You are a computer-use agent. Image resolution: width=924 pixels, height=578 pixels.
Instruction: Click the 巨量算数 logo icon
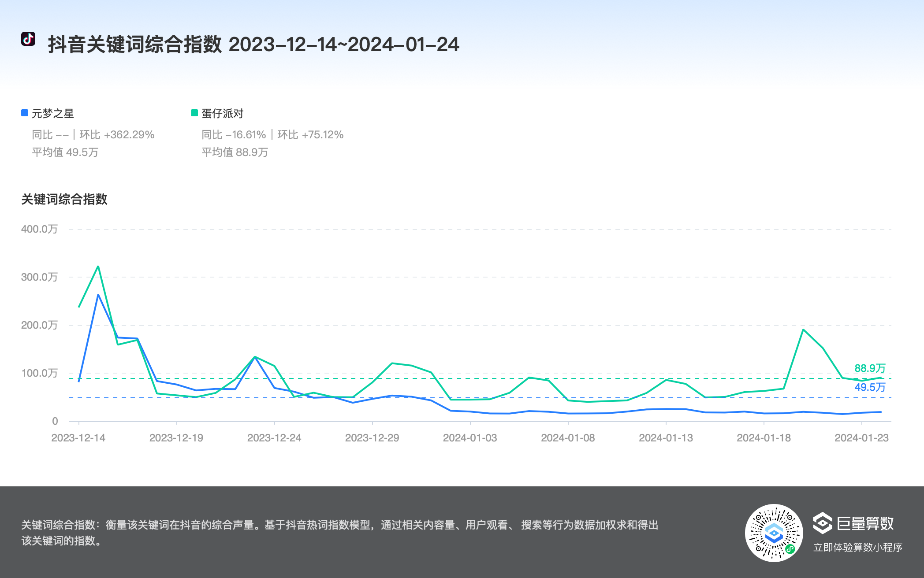pyautogui.click(x=822, y=523)
